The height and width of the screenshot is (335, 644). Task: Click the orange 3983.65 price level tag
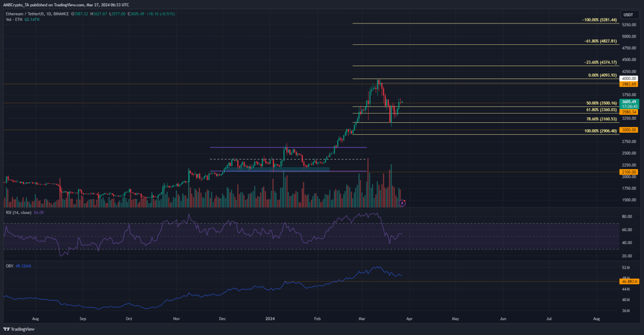tap(628, 84)
